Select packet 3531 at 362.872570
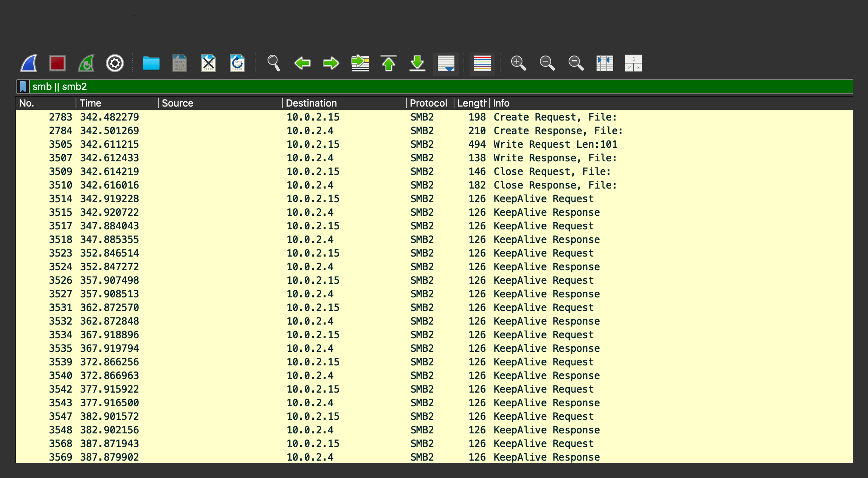The image size is (868, 478). coord(434,308)
